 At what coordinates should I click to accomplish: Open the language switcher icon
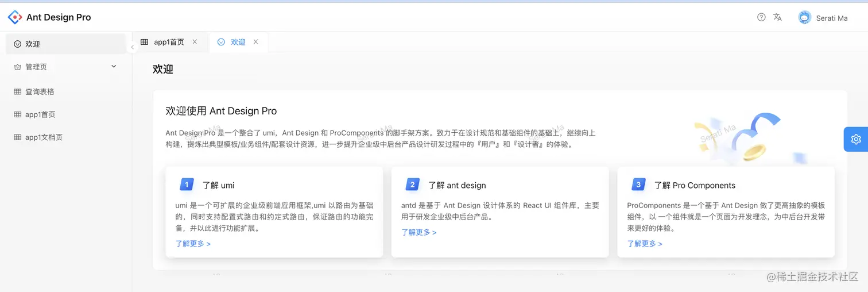pos(778,17)
